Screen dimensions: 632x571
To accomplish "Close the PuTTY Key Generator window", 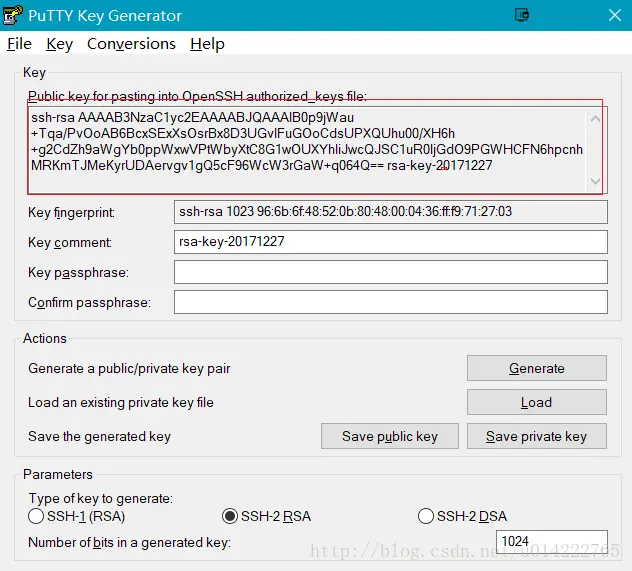I will 615,15.
